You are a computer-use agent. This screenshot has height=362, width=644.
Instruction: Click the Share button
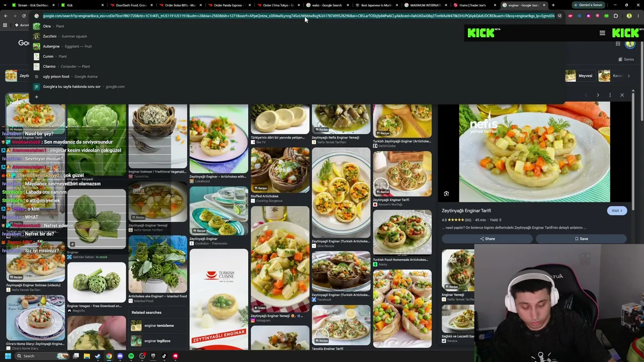487,239
